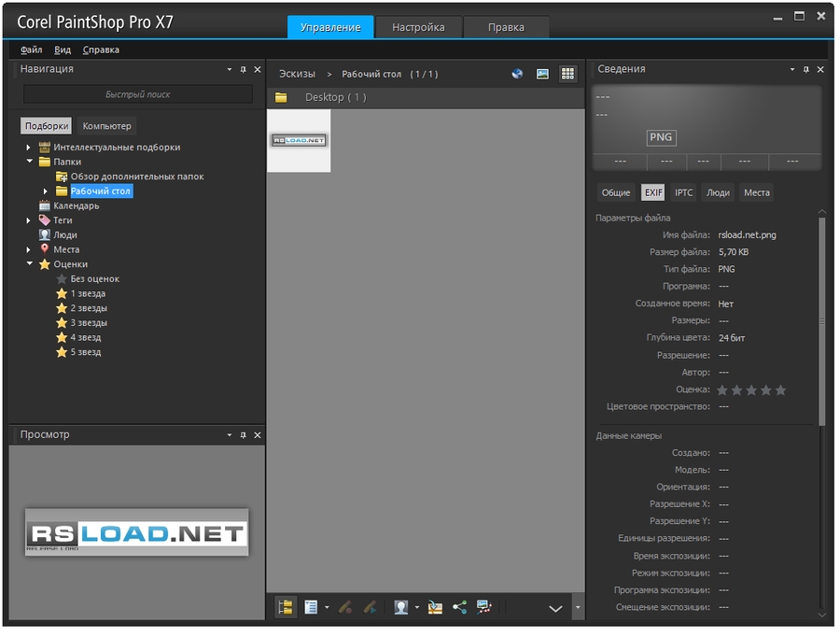Image resolution: width=840 pixels, height=637 pixels.
Task: Open the Общие info section
Action: pyautogui.click(x=616, y=192)
